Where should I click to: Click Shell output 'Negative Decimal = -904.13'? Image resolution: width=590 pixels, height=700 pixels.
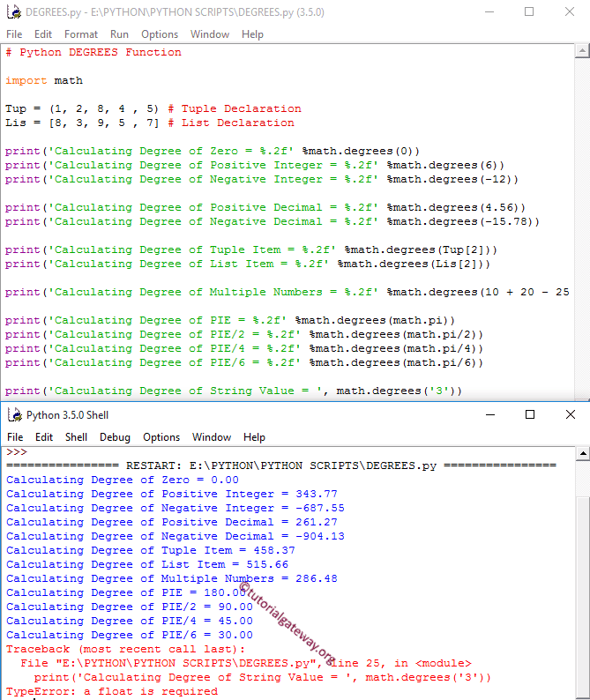coord(176,537)
